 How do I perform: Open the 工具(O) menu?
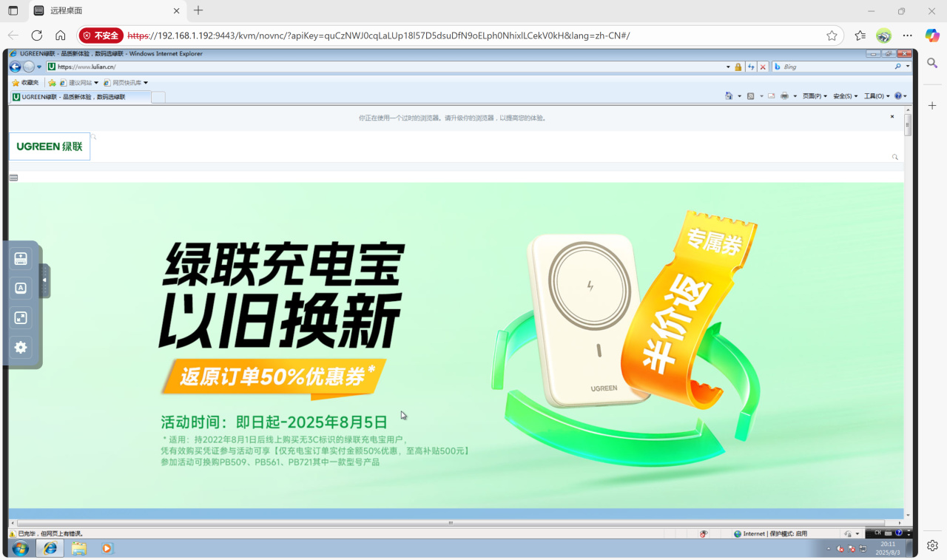tap(877, 96)
